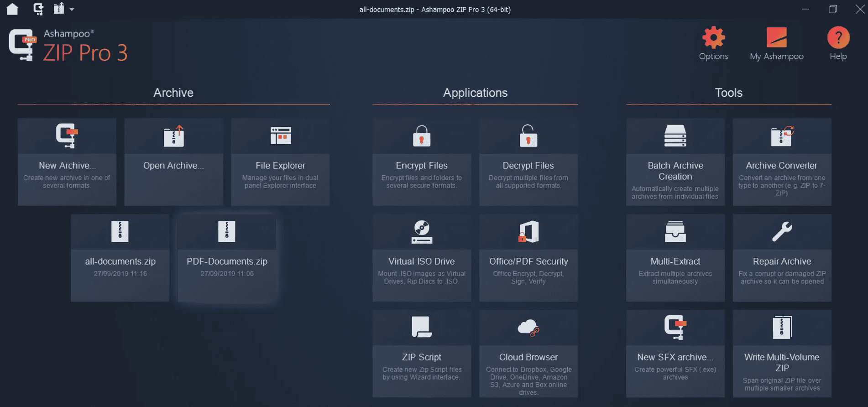Click the recent file name PDF-Documents.zip

click(227, 261)
